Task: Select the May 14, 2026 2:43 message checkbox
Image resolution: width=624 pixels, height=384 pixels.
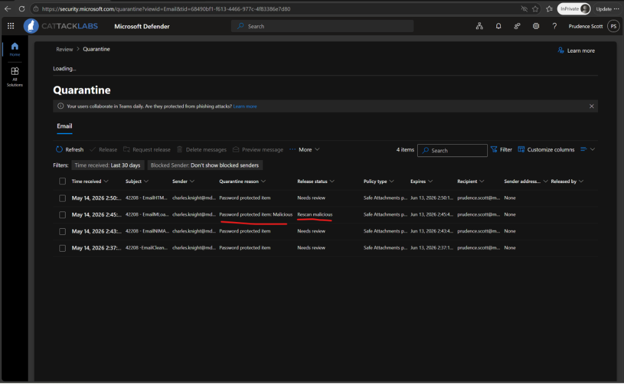Action: coord(62,232)
